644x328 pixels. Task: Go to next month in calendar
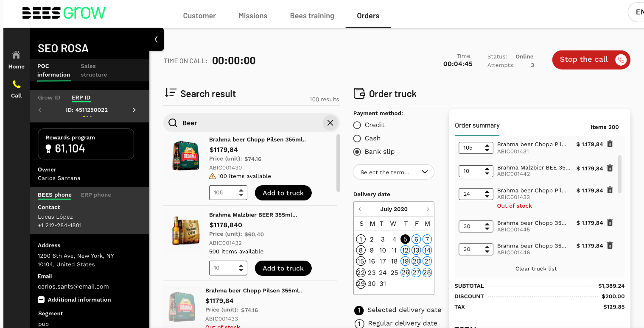tap(428, 209)
